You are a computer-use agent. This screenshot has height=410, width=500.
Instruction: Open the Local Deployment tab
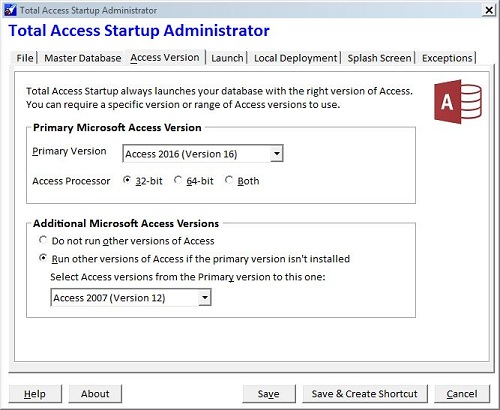296,58
